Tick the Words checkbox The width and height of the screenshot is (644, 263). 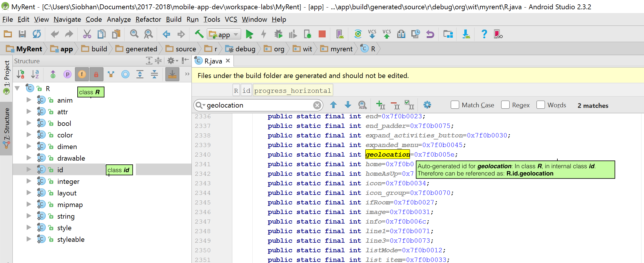pyautogui.click(x=541, y=105)
